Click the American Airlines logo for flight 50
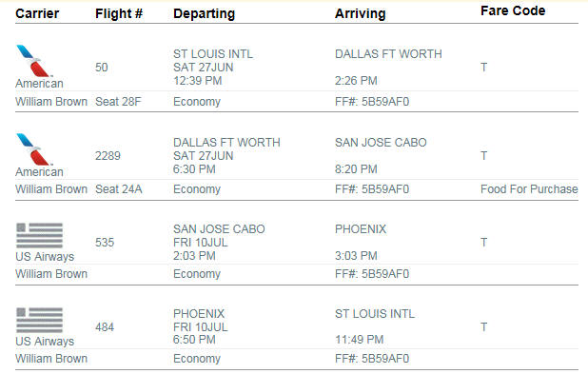Image resolution: width=588 pixels, height=374 pixels. click(x=33, y=61)
